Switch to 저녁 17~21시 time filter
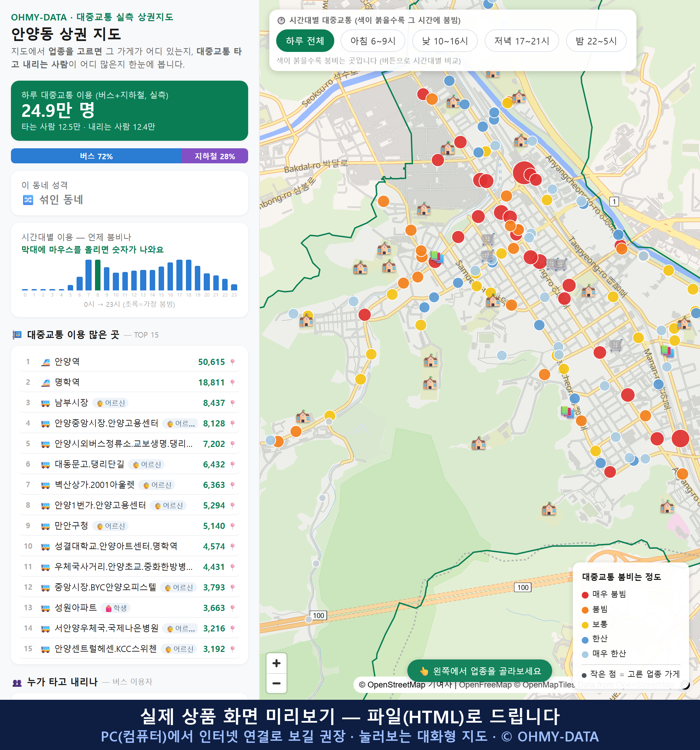The width and height of the screenshot is (700, 750). 521,41
